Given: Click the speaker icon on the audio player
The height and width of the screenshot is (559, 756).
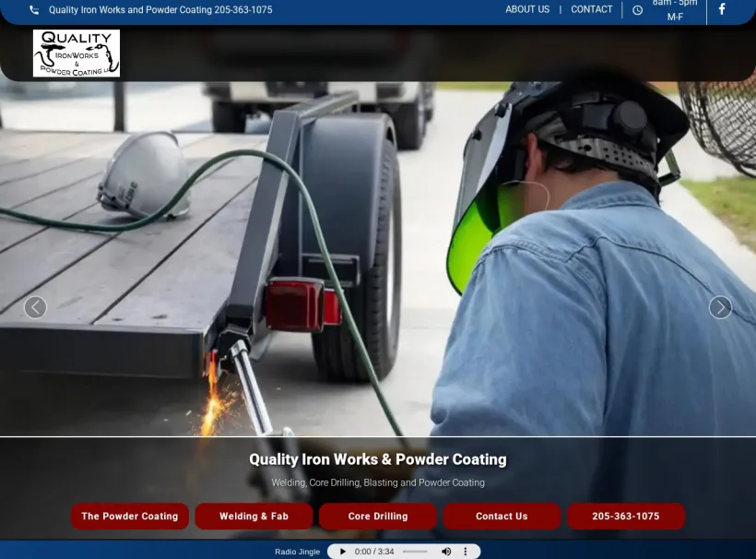Looking at the screenshot, I should [x=446, y=551].
